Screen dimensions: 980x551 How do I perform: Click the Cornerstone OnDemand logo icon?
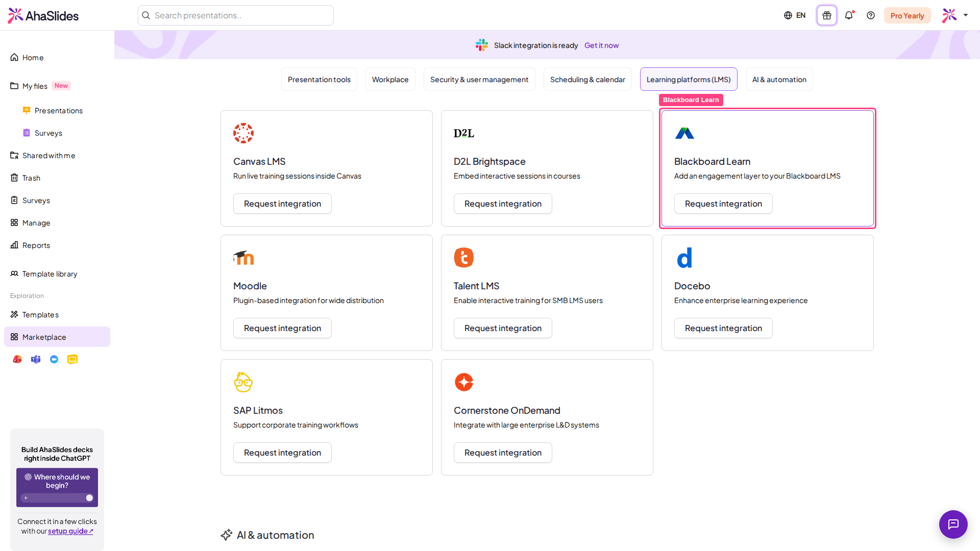coord(464,382)
